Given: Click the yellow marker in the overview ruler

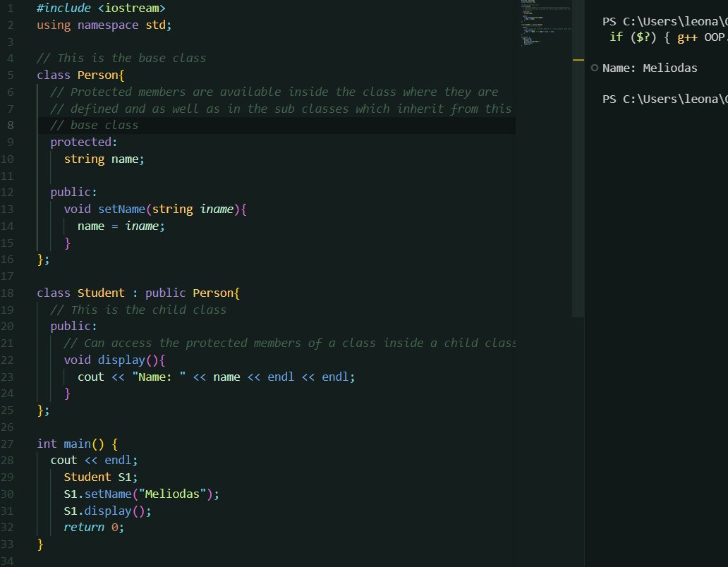Looking at the screenshot, I should coord(578,60).
